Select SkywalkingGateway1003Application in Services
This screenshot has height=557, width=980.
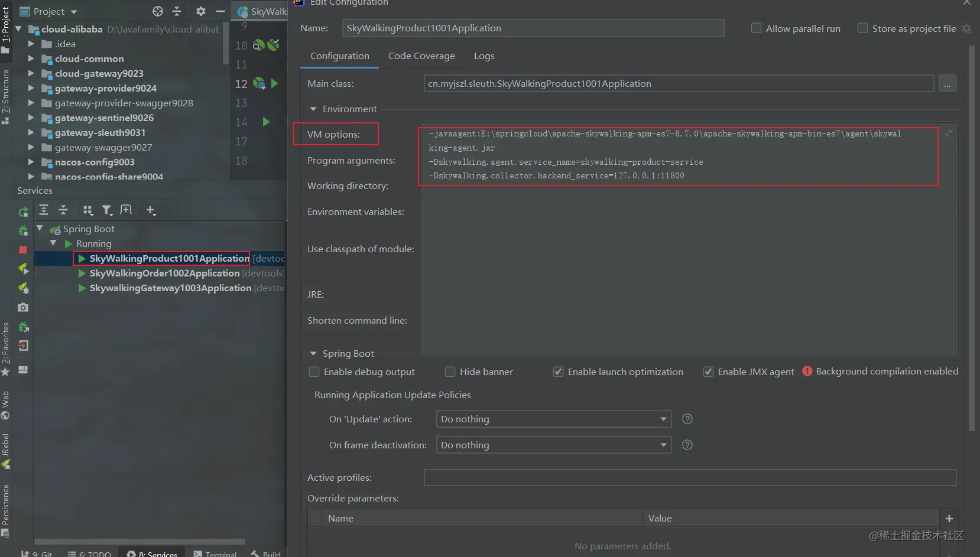tap(170, 288)
